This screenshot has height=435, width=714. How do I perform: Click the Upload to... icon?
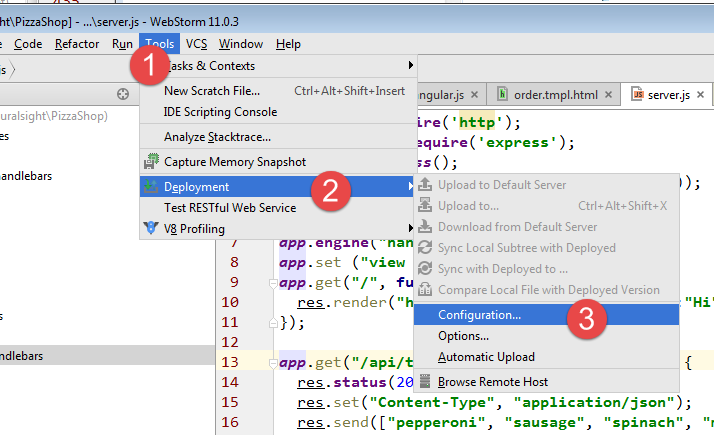[425, 205]
